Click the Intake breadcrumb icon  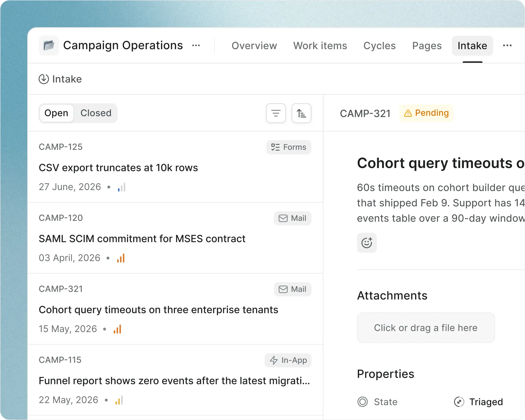pyautogui.click(x=44, y=79)
